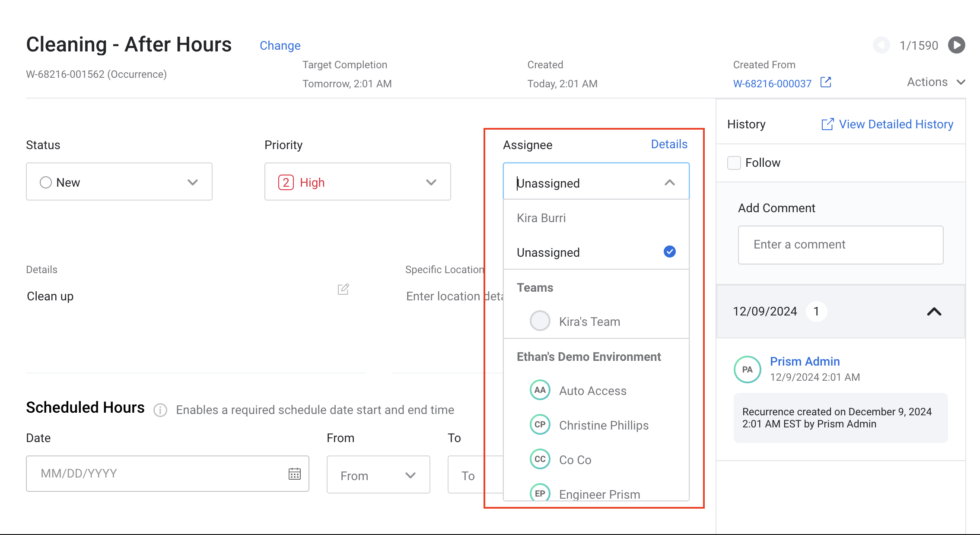Select the Kira's Team radio option
This screenshot has height=535, width=980.
tap(540, 321)
